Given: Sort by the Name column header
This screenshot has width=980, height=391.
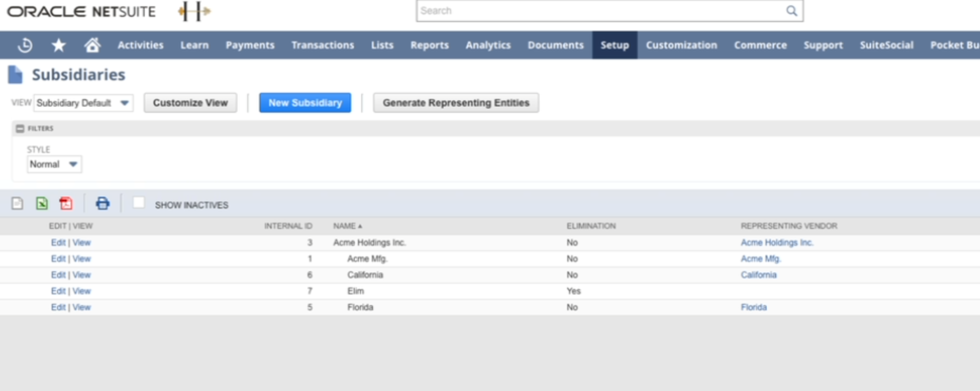Looking at the screenshot, I should 347,226.
